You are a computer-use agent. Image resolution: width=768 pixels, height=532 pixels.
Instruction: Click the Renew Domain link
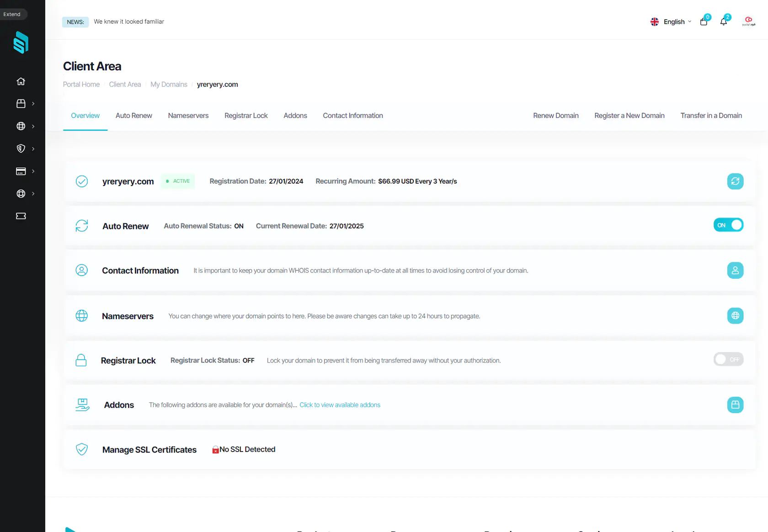tap(556, 116)
